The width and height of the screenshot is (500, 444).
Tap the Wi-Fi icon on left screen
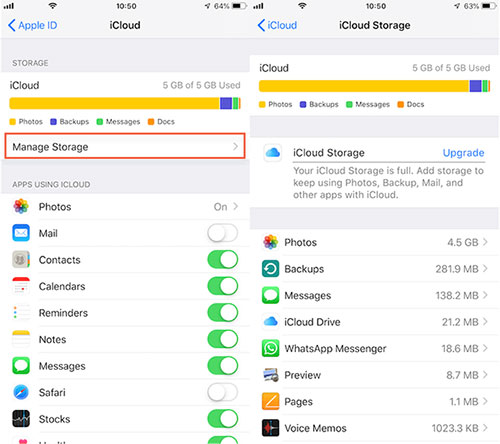[x=52, y=6]
